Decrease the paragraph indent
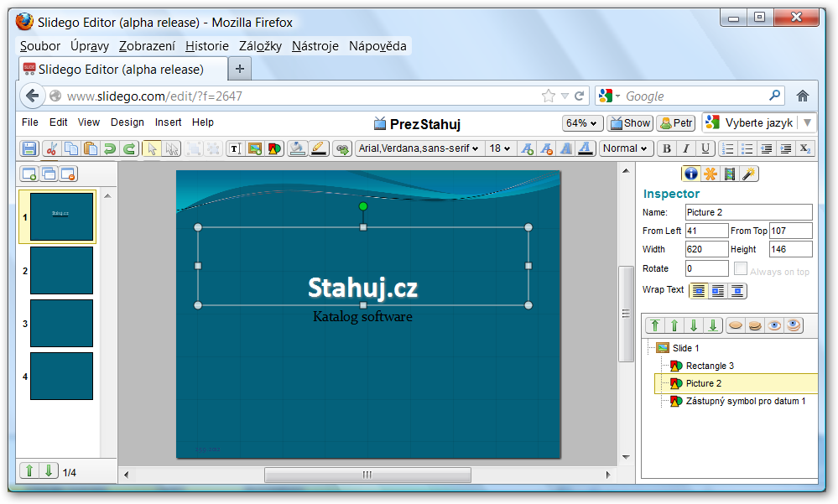This screenshot has height=504, width=838. tap(767, 148)
